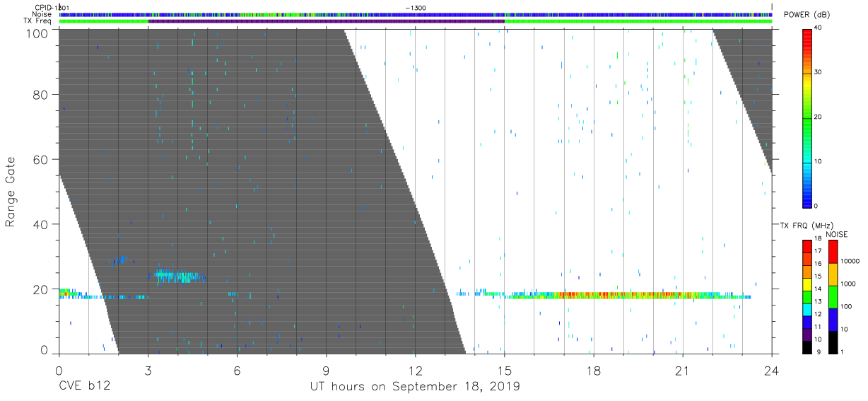Click the '20' tick on the range gate axis
The height and width of the screenshot is (401, 868).
[40, 289]
